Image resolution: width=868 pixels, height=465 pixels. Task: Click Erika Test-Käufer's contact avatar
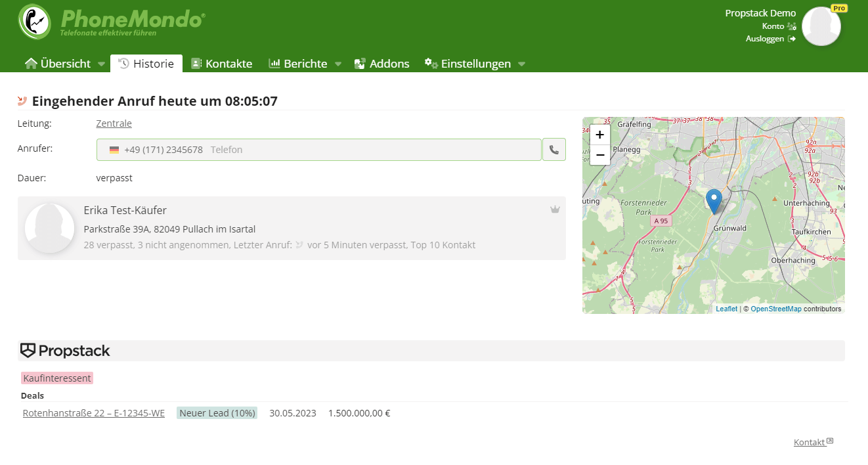[49, 228]
